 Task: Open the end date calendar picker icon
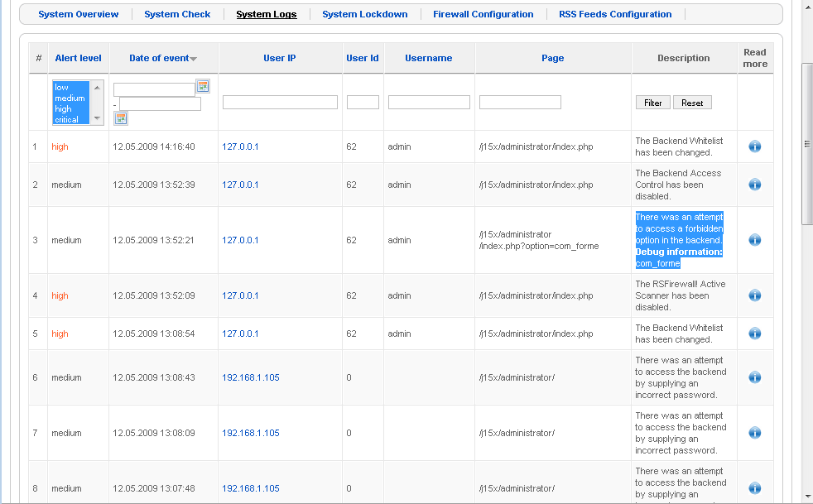(121, 118)
